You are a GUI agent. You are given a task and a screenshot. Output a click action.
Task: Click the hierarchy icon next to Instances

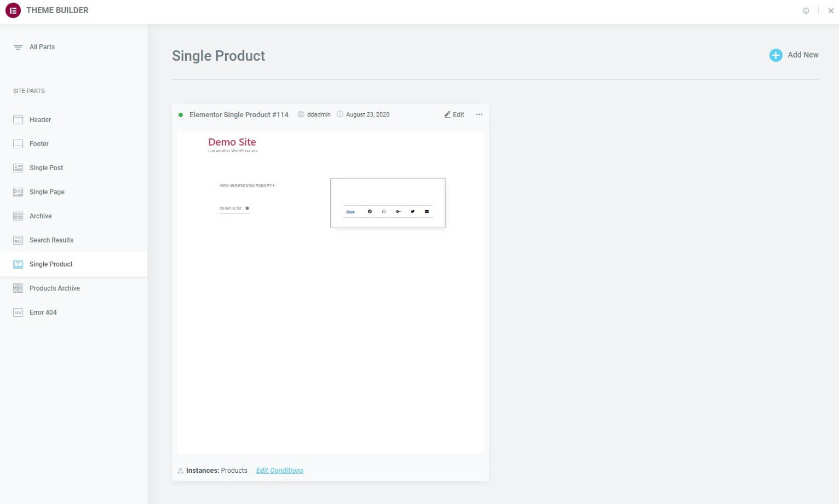point(180,470)
